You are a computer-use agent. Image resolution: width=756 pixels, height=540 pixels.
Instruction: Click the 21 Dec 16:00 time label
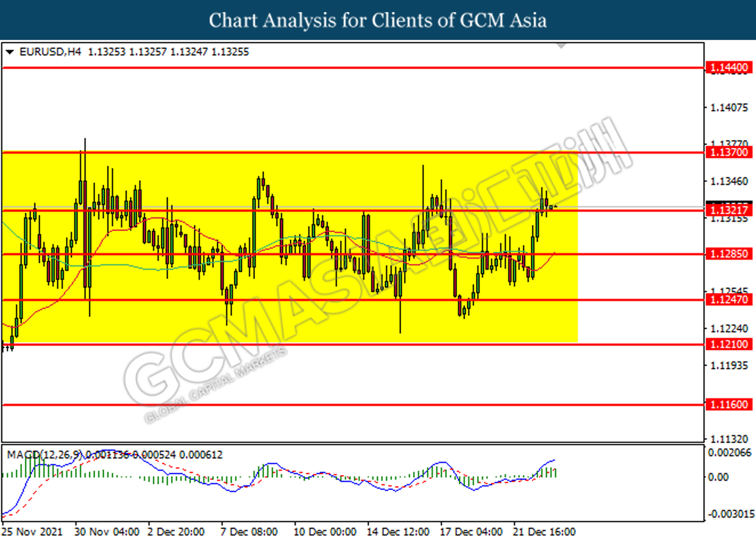click(x=544, y=532)
